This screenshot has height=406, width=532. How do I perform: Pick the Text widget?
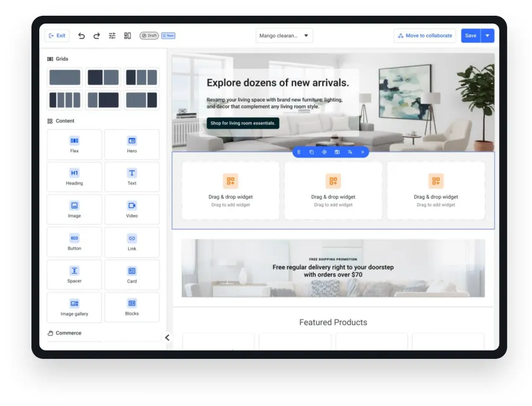click(132, 177)
